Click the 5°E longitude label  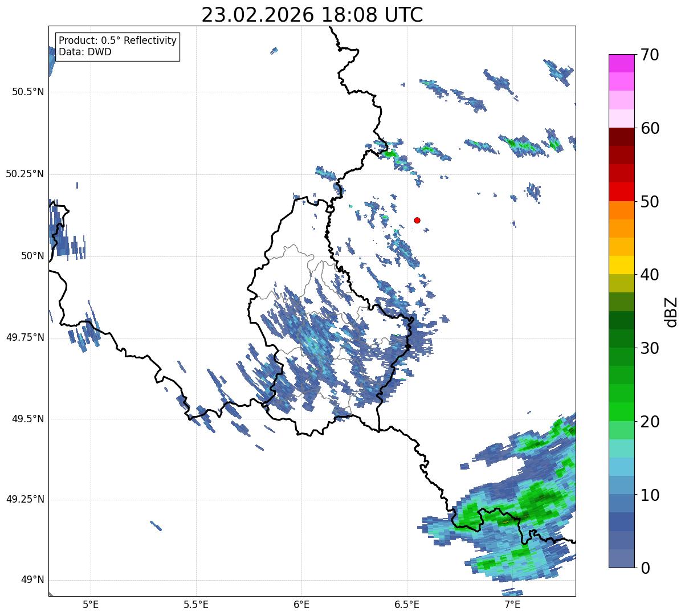[91, 604]
